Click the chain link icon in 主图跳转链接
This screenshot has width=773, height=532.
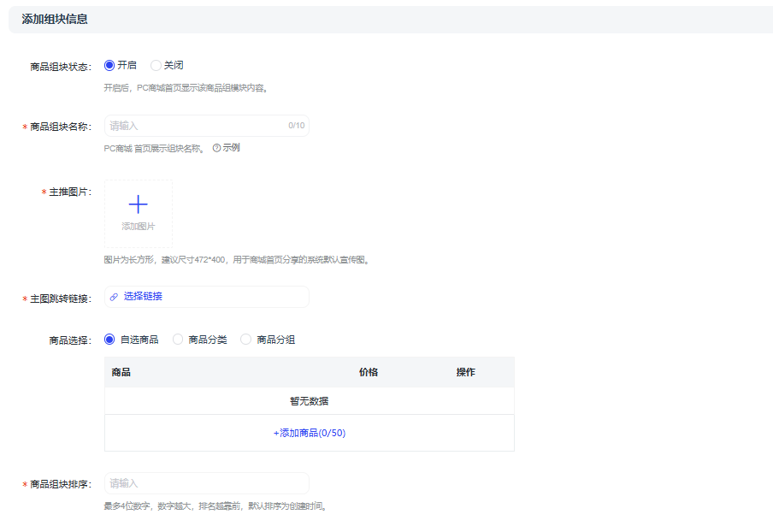[x=114, y=297]
